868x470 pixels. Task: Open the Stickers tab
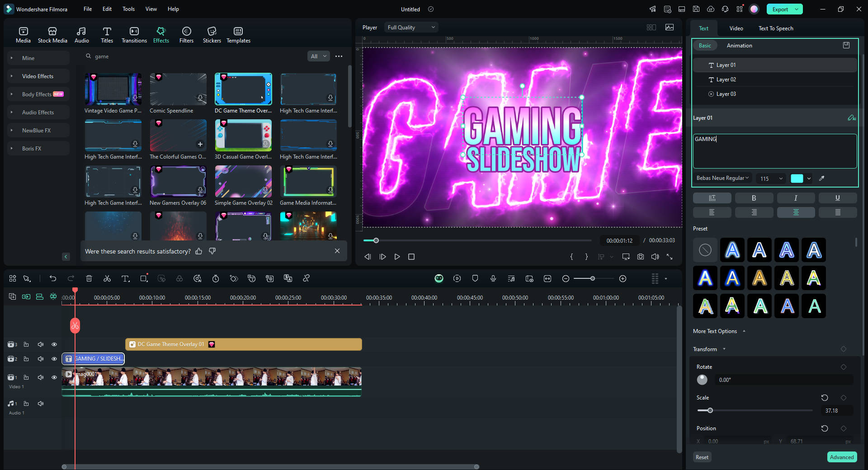click(212, 35)
